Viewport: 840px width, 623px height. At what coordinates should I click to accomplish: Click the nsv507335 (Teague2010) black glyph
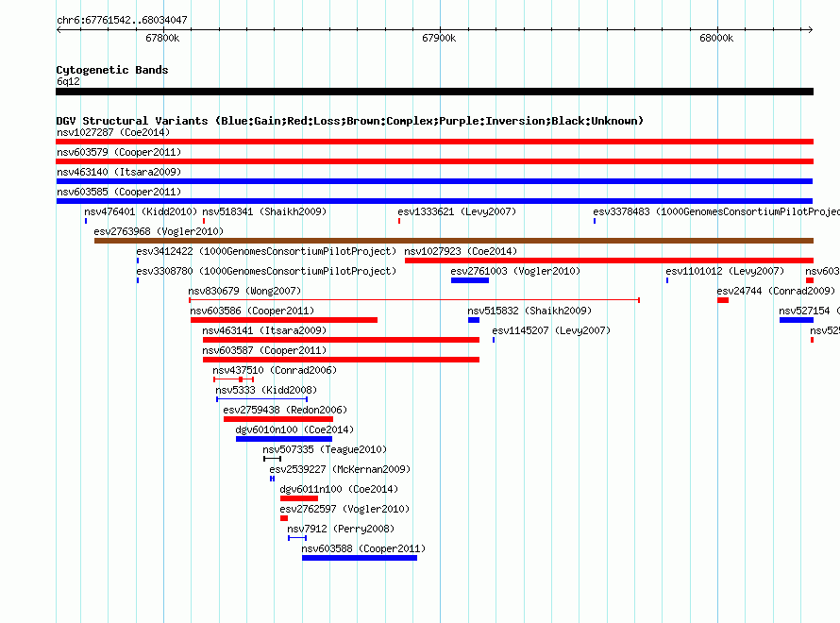point(272,459)
